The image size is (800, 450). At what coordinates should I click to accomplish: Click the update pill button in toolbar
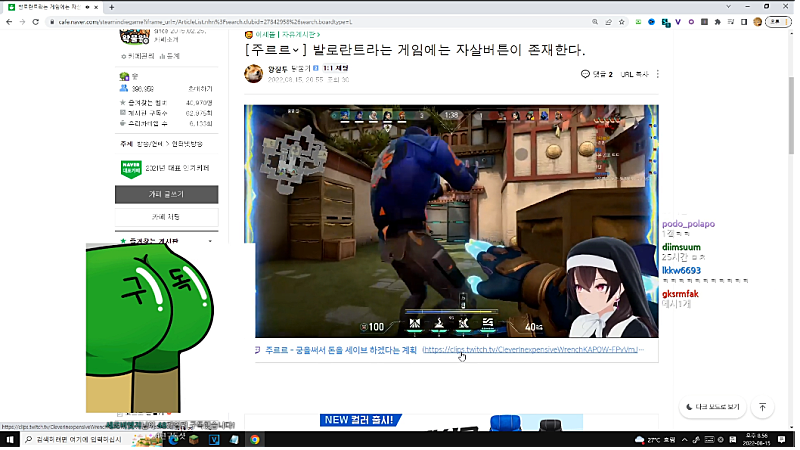778,22
